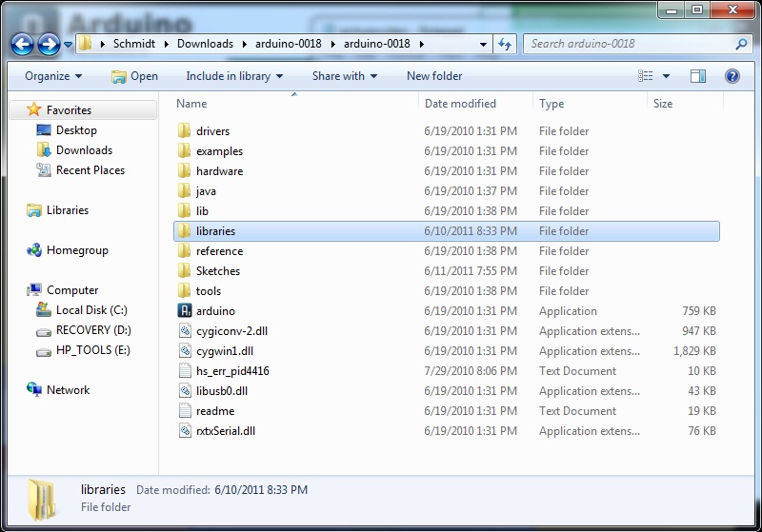Screen dimensions: 762x532
Task: Open recent pages dropdown beside navigation arrows
Action: 68,45
